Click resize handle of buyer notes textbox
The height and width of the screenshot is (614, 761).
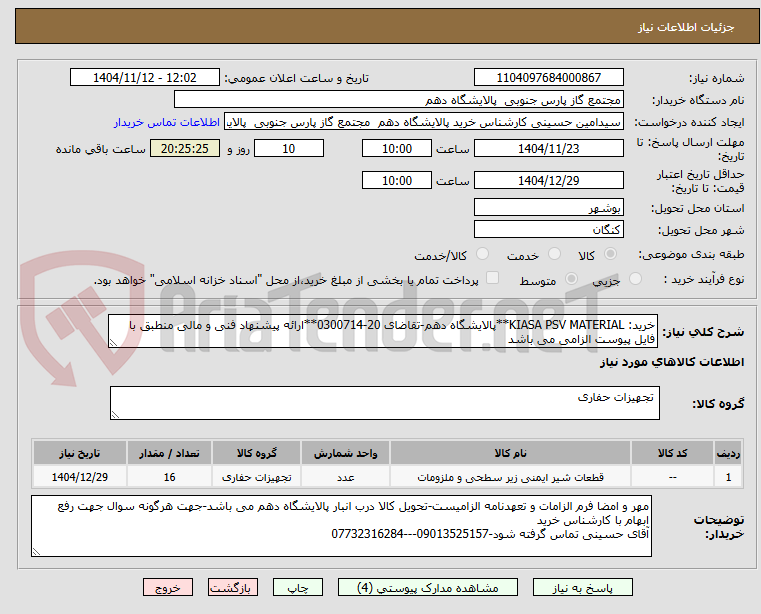point(36,551)
